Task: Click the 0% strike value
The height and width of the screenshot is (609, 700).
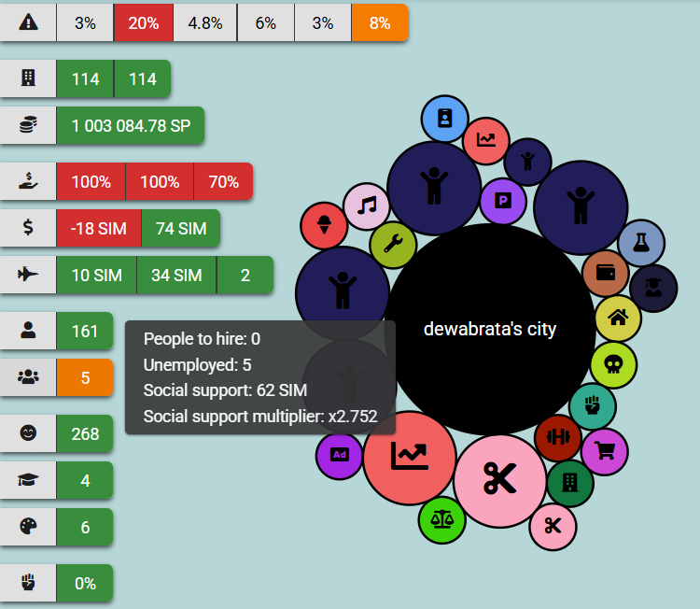Action: [x=85, y=583]
